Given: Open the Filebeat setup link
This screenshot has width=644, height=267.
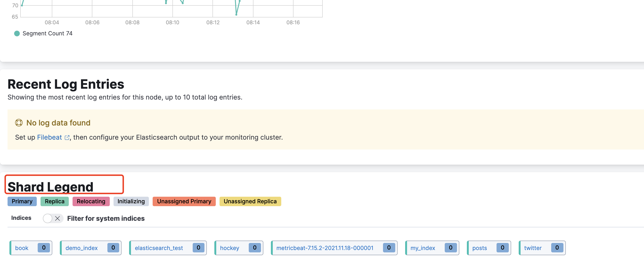Looking at the screenshot, I should pos(49,137).
